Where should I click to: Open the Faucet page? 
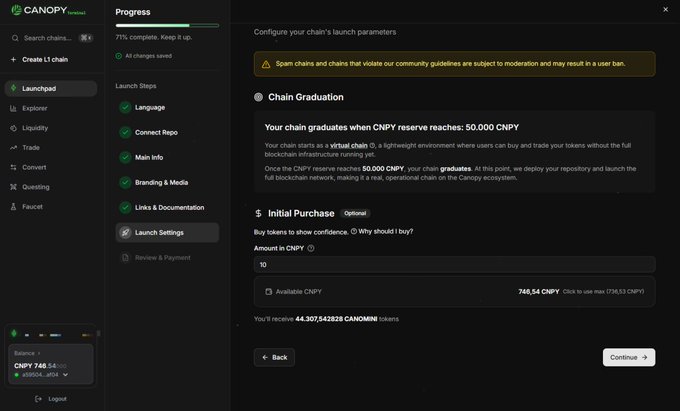coord(33,207)
